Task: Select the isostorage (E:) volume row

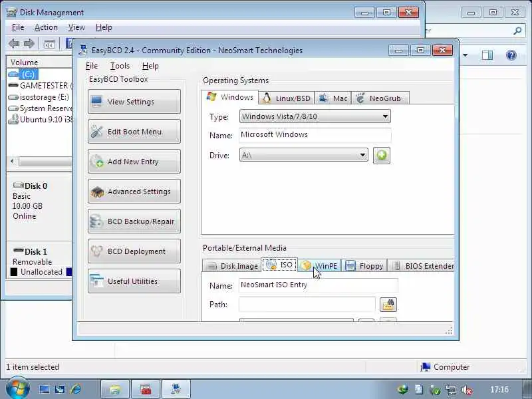Action: click(x=40, y=97)
